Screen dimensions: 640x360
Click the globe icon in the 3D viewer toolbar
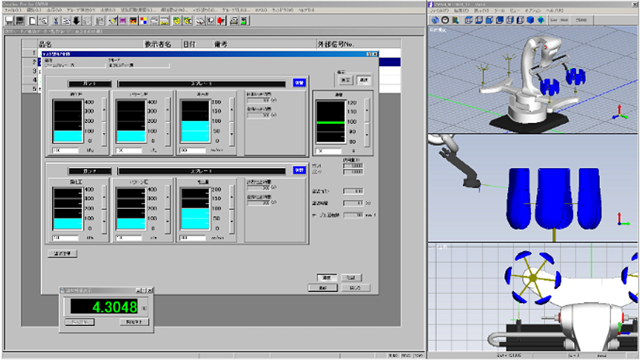point(435,20)
